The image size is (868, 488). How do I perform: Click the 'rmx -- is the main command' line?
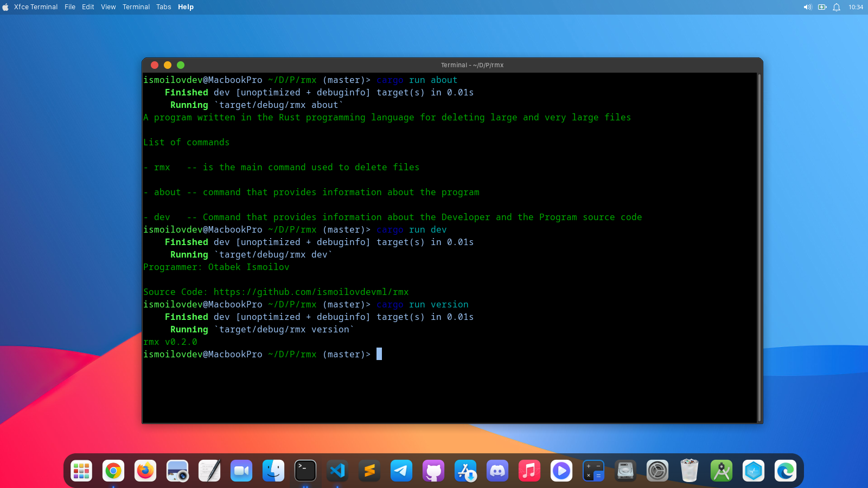coord(282,167)
